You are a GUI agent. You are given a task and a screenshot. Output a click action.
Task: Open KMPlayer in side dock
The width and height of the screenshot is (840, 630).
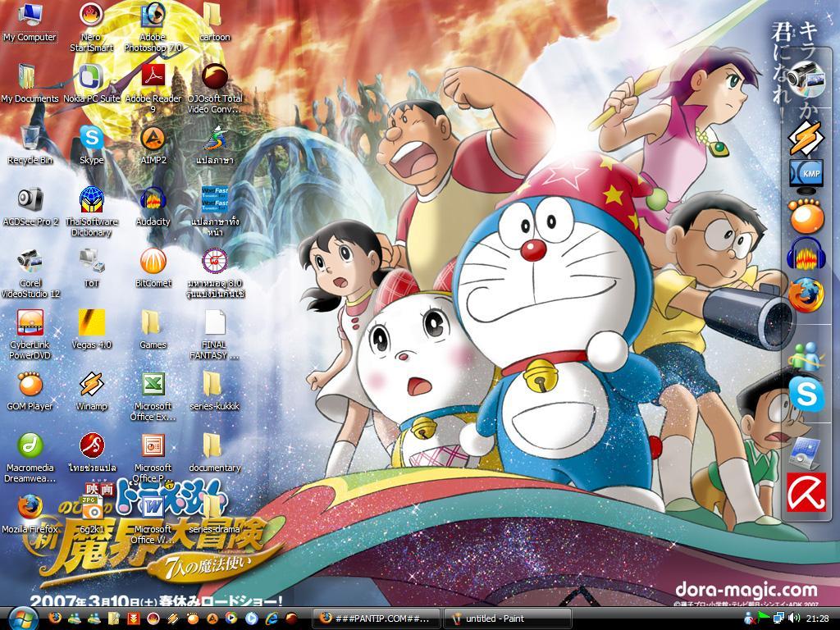[x=806, y=176]
